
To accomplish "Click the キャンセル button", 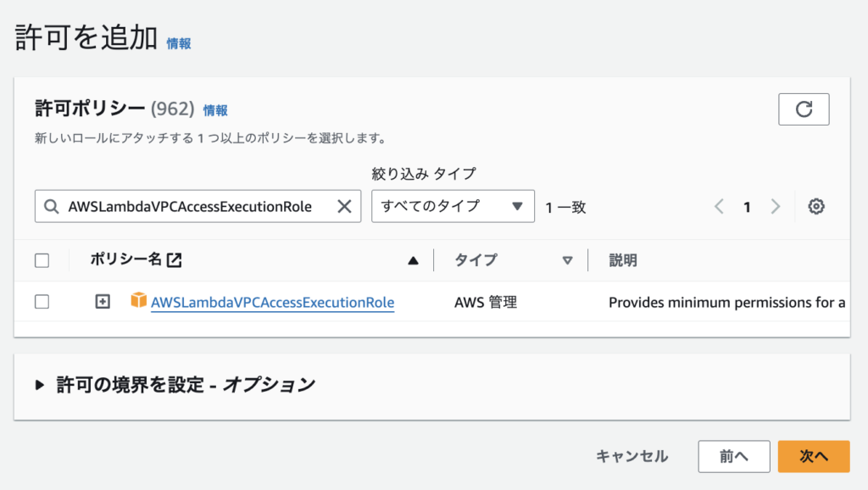I will pos(632,456).
